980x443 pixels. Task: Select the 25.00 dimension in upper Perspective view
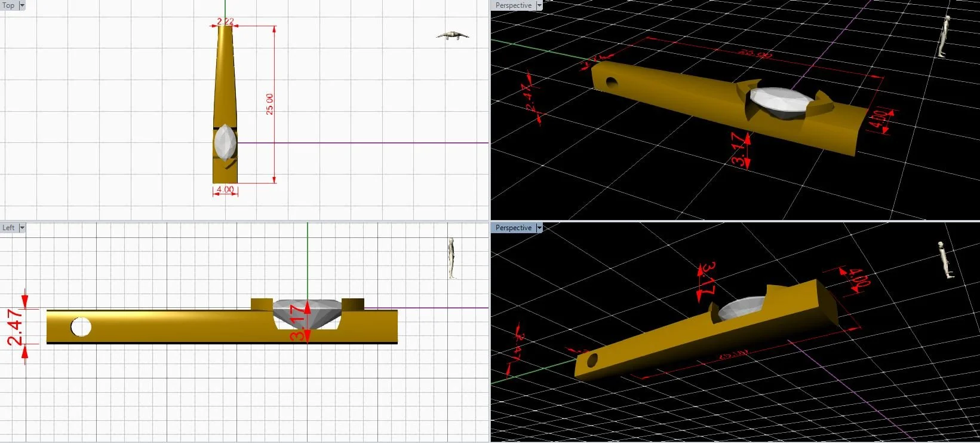755,54
